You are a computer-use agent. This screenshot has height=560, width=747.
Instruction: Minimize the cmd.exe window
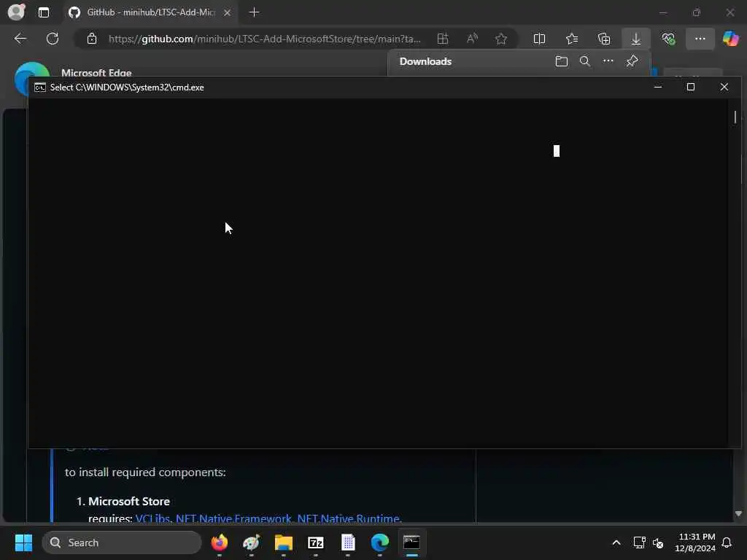click(x=658, y=87)
